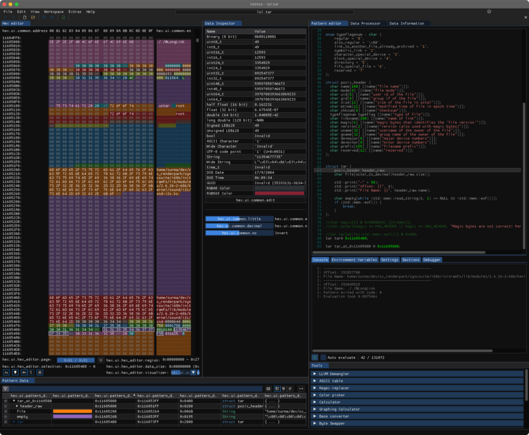529x435 pixels.
Task: Enable the Auto evaluate checkbox
Action: (x=323, y=357)
